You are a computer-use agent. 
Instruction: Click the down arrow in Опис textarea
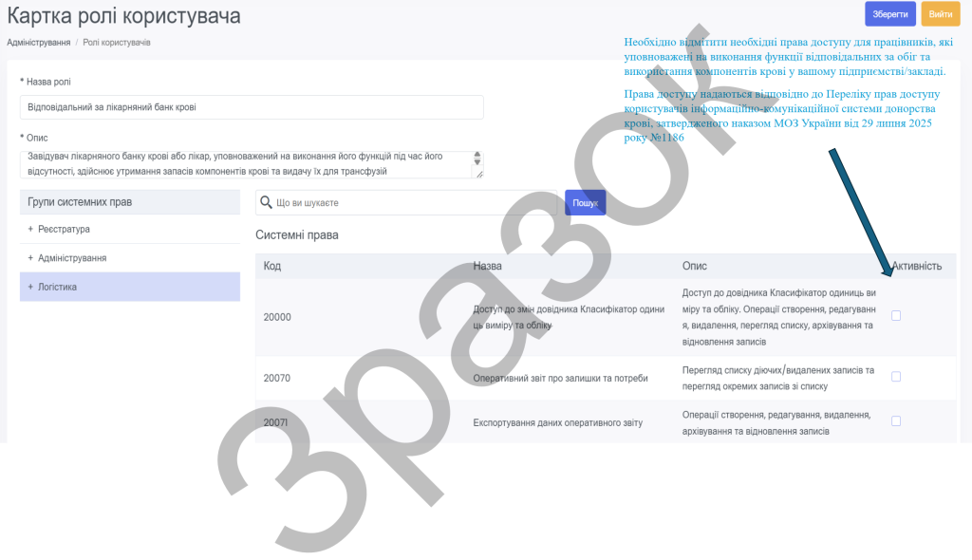477,163
